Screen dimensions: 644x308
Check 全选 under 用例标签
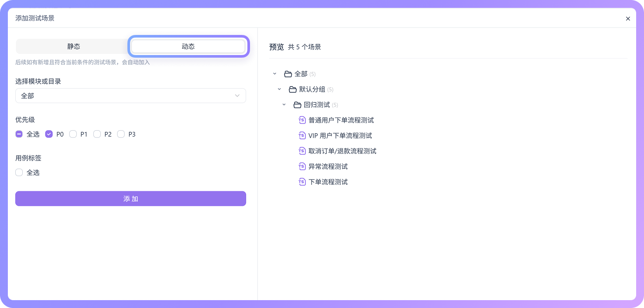[x=19, y=172]
